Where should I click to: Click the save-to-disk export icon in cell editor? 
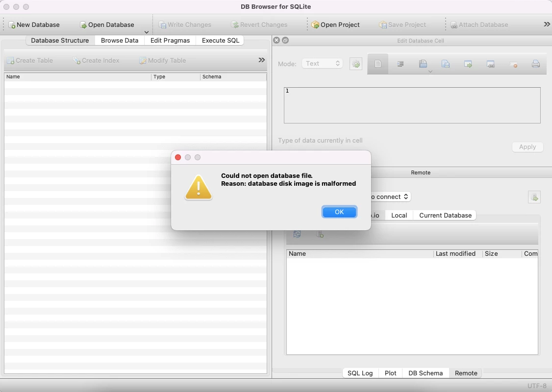(x=445, y=64)
